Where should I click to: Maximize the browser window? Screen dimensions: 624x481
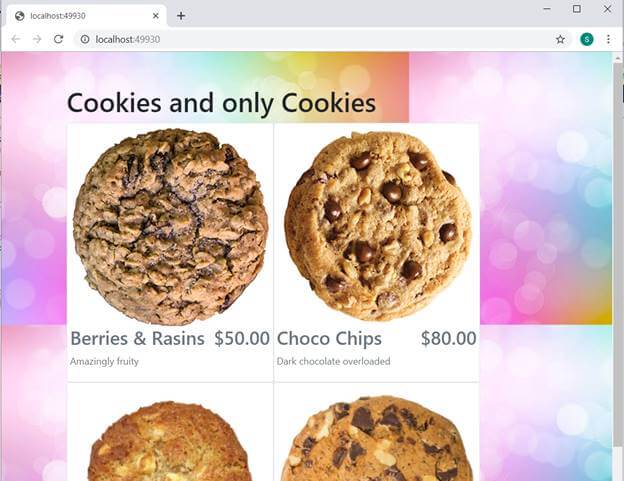click(577, 9)
